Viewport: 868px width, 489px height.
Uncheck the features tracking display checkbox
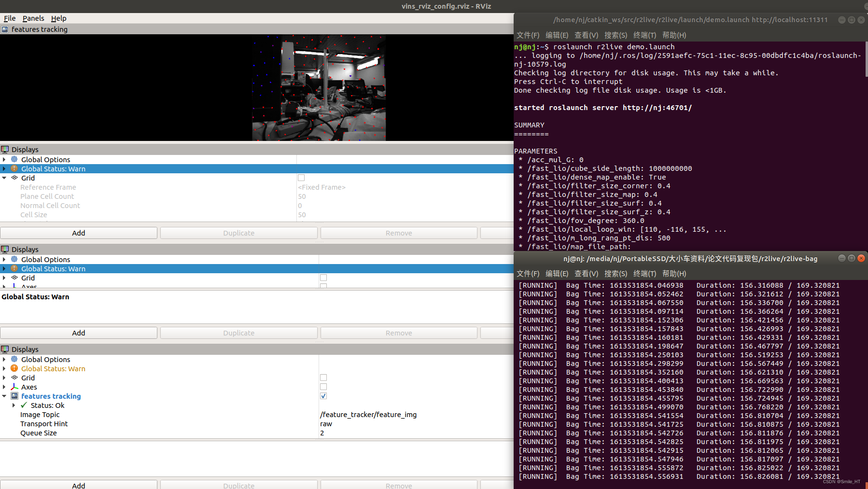click(x=323, y=396)
